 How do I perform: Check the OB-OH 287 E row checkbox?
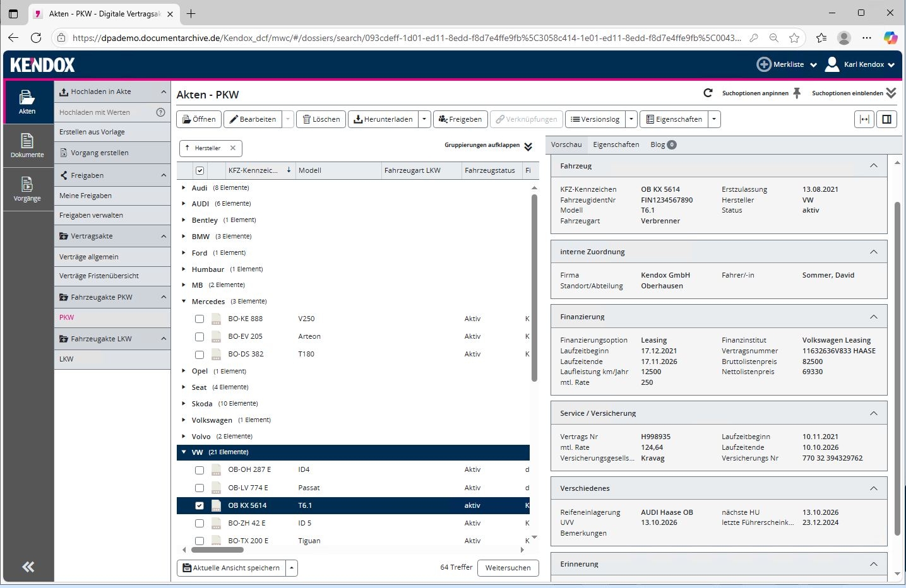click(x=200, y=470)
